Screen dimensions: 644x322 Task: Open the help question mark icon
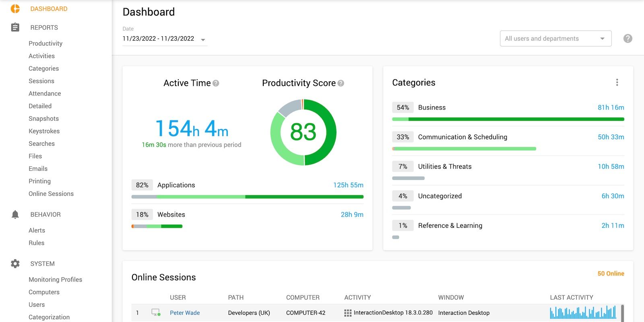pos(627,39)
